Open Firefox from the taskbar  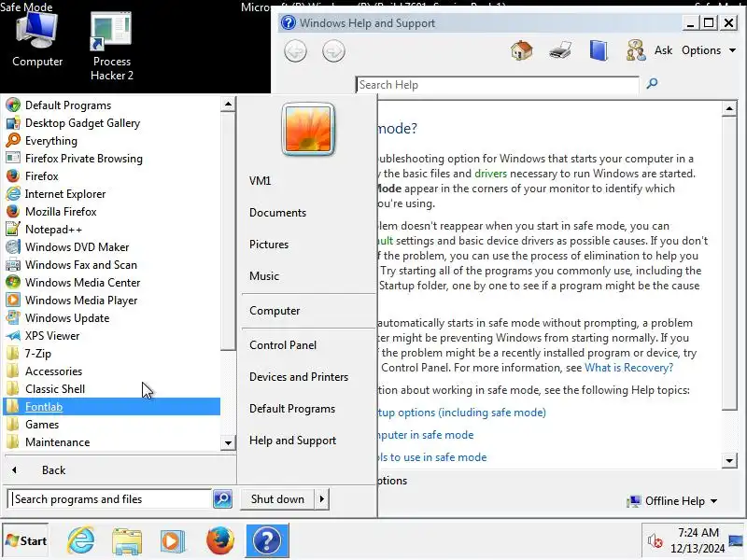[x=220, y=541]
